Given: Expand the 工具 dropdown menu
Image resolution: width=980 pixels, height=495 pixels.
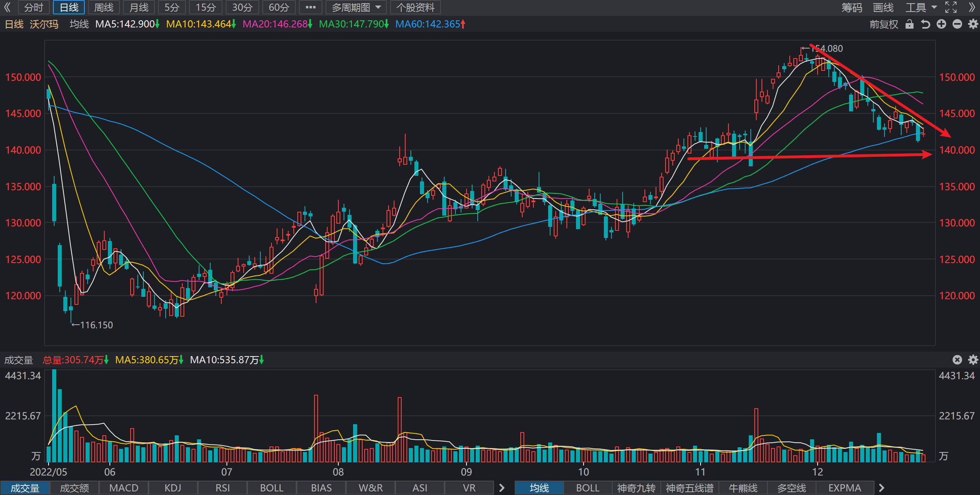Looking at the screenshot, I should [x=921, y=7].
